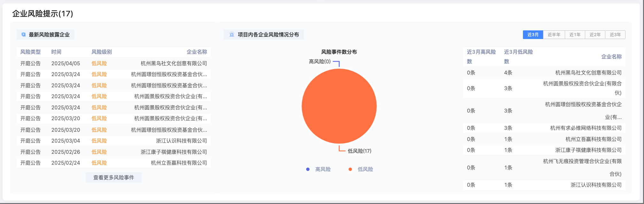This screenshot has height=204, width=644.
Task: Click 杭州有求必维网络科技有限公司 company name
Action: [586, 128]
